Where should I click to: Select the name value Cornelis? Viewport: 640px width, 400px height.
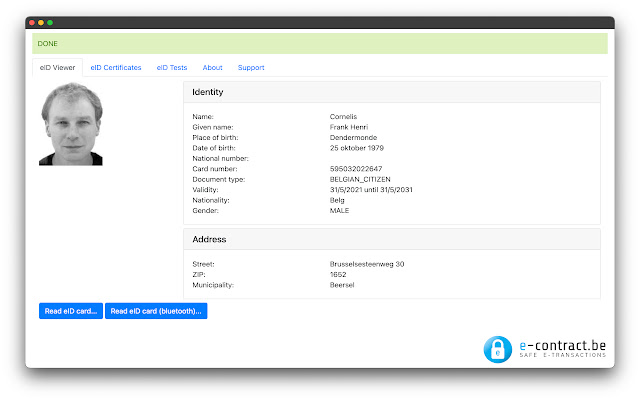pos(343,117)
